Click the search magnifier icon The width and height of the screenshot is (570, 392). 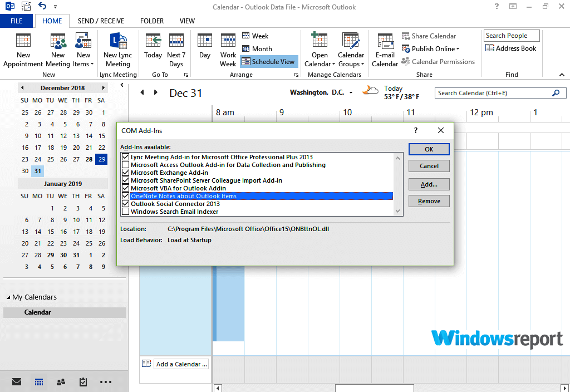556,93
